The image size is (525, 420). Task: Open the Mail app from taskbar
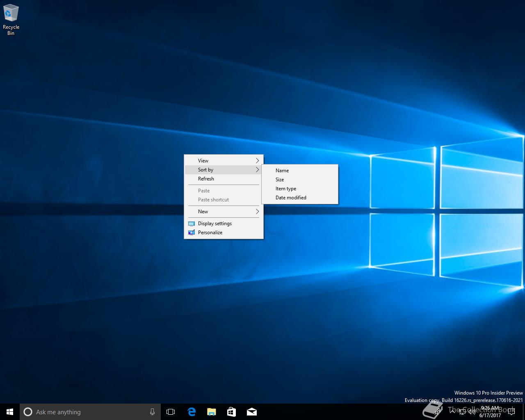[251, 412]
